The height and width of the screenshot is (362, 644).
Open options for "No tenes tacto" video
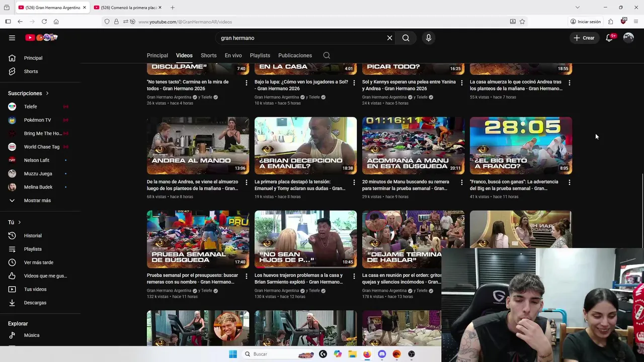246,82
